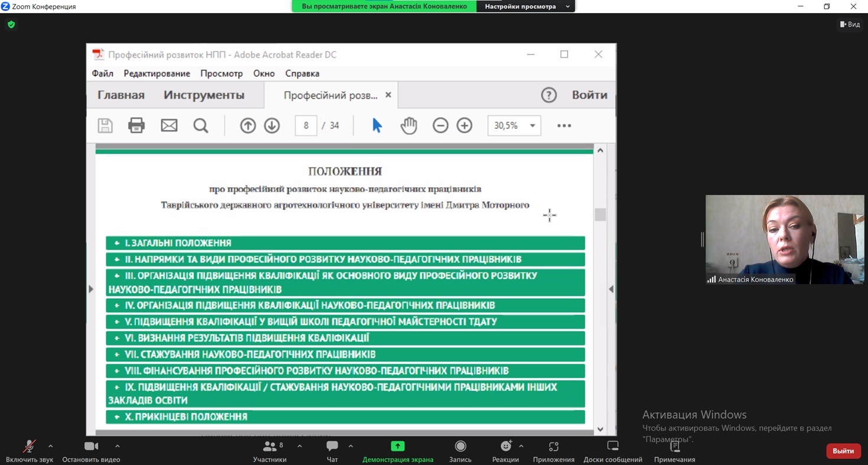Toggle the Zoom View layout button

(850, 24)
